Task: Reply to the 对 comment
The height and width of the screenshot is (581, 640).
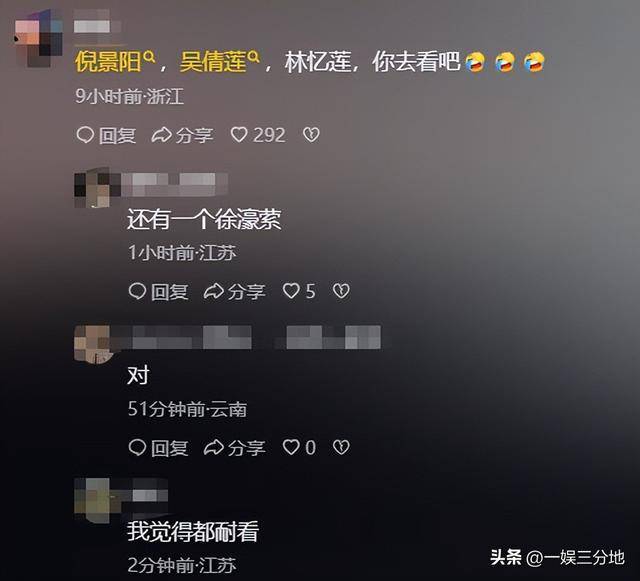Action: pyautogui.click(x=158, y=448)
